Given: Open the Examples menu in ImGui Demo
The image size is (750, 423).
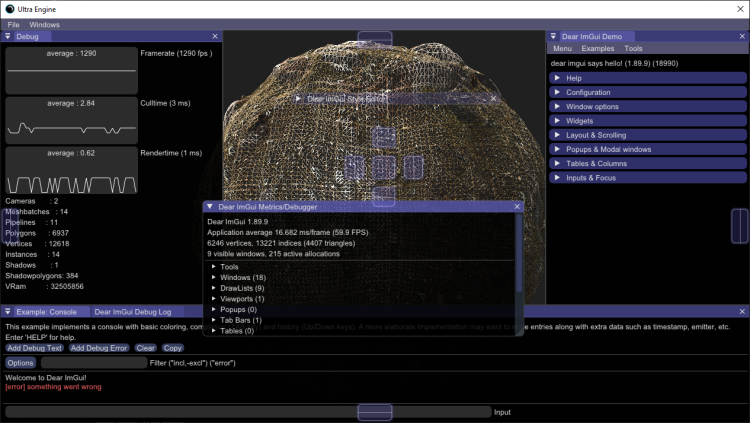Looking at the screenshot, I should (x=598, y=48).
